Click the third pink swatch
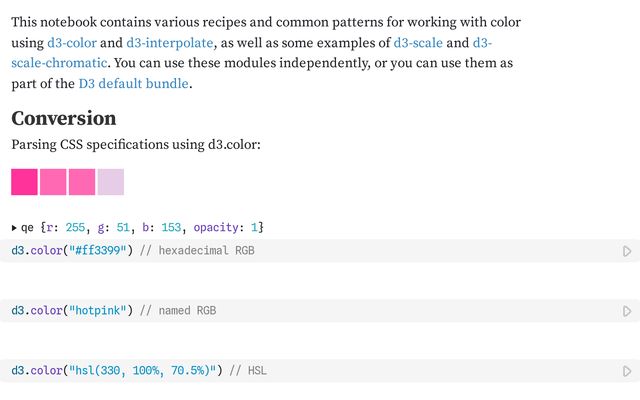The height and width of the screenshot is (400, 640). coord(82,182)
